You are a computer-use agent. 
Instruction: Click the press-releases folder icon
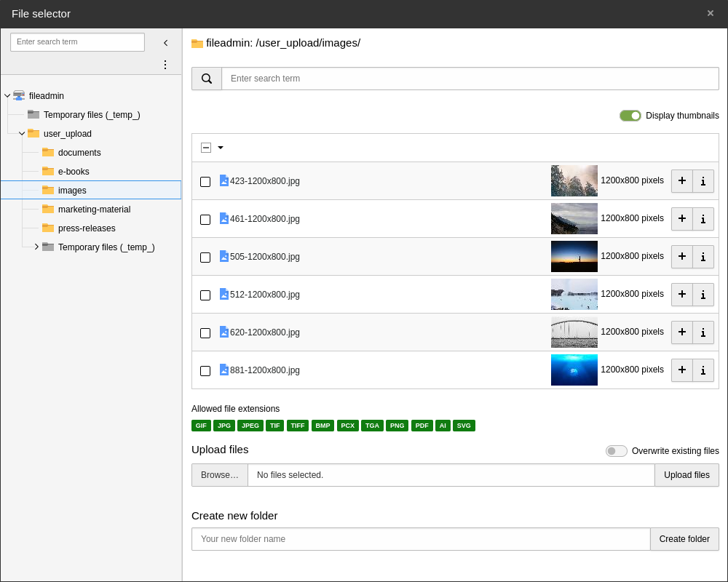48,228
